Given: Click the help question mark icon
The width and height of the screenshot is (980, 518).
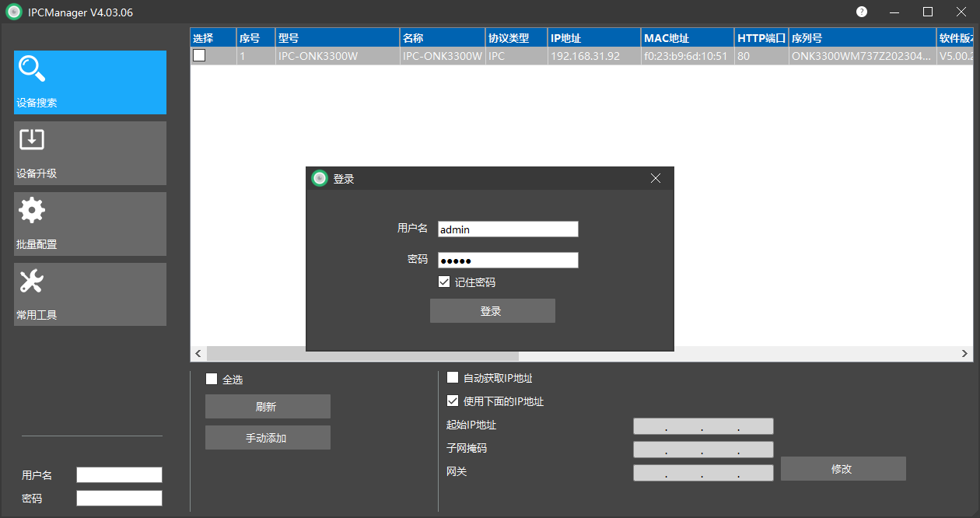Looking at the screenshot, I should pyautogui.click(x=862, y=12).
